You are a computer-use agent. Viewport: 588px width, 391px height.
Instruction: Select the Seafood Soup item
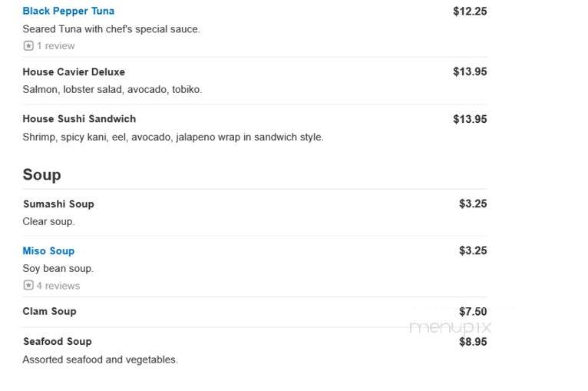pyautogui.click(x=58, y=342)
